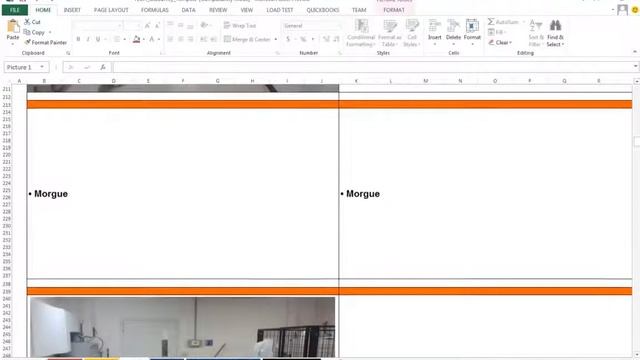
Task: Click Increase Decimal icon
Action: 326,39
